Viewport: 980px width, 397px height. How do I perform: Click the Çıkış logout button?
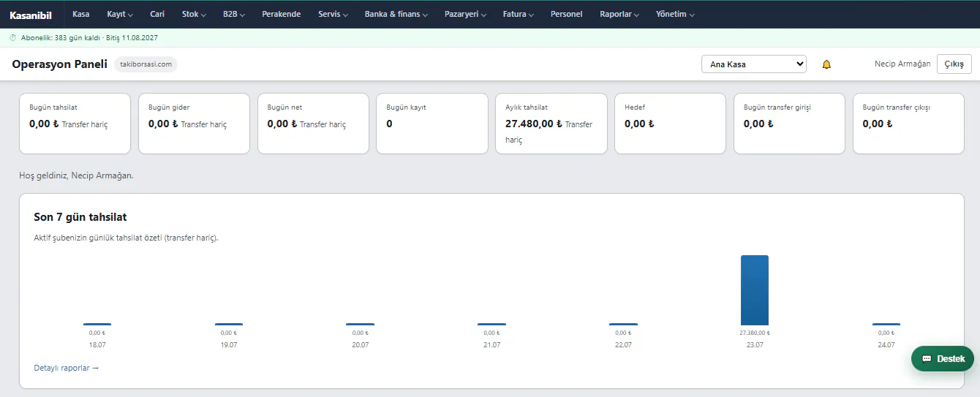tap(954, 64)
